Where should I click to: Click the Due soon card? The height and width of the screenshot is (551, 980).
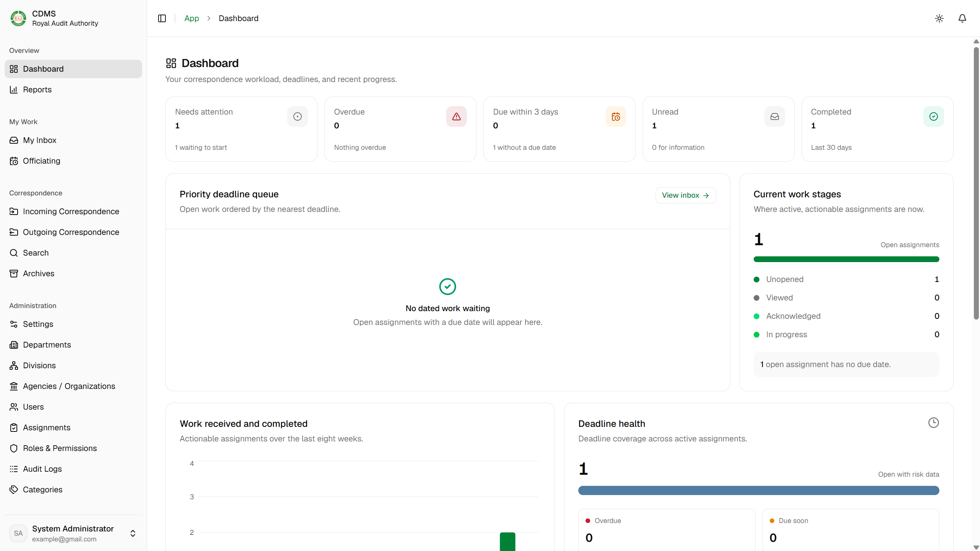(x=851, y=530)
